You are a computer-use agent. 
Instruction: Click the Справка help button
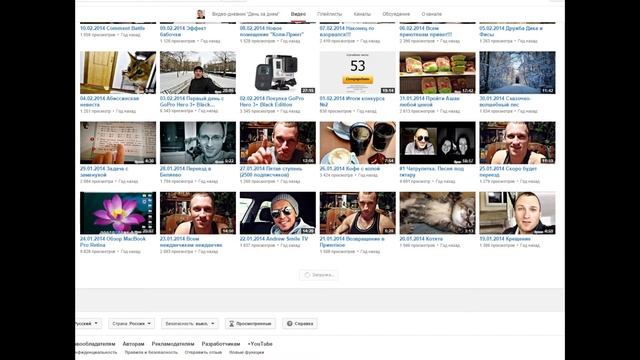pyautogui.click(x=300, y=324)
